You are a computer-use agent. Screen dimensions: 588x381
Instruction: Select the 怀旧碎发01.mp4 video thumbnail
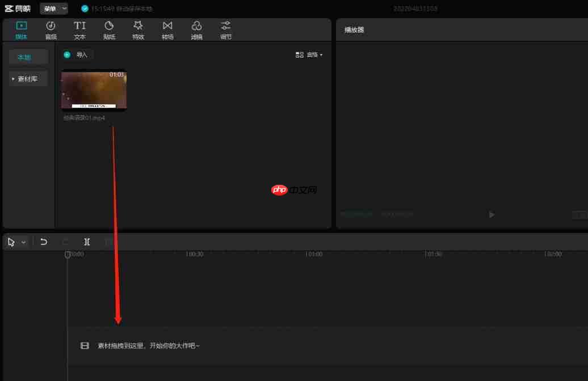pyautogui.click(x=94, y=90)
